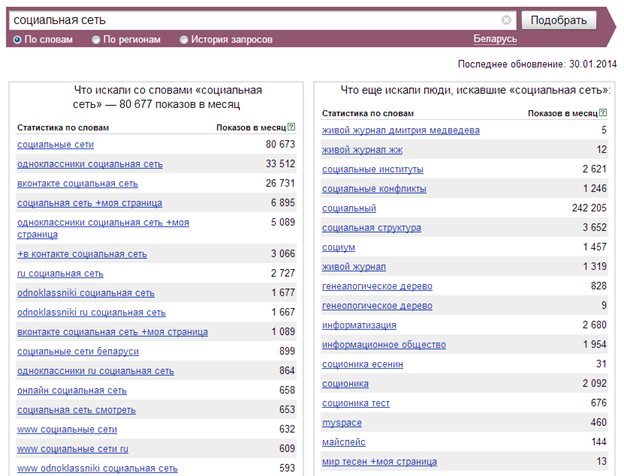Open odnoklassniki социальная сеть link
Image resolution: width=624 pixels, height=476 pixels.
[x=86, y=293]
